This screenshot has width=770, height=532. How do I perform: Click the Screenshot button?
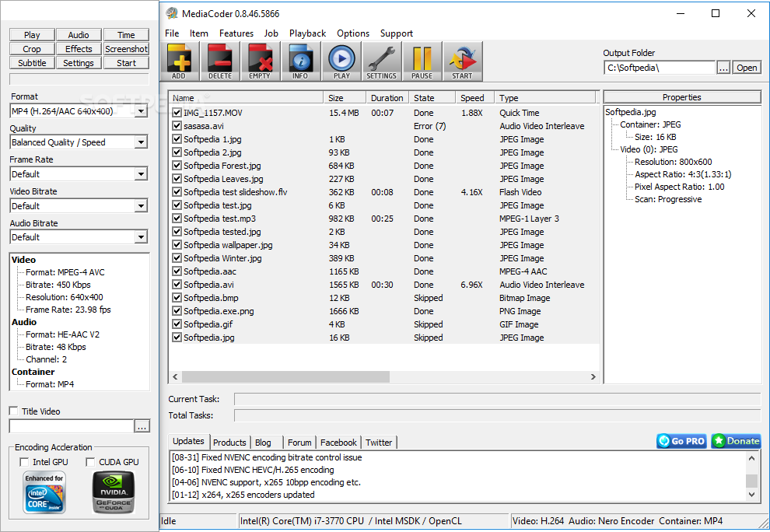tap(126, 49)
